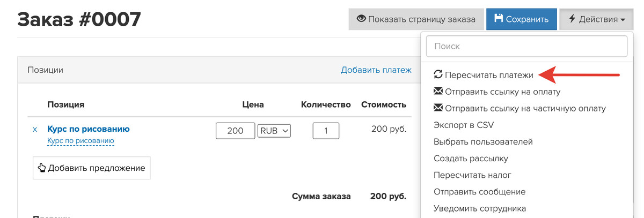Click the envelope icon beside частичную оплату
Screen dimensions: 644x218
pos(438,108)
